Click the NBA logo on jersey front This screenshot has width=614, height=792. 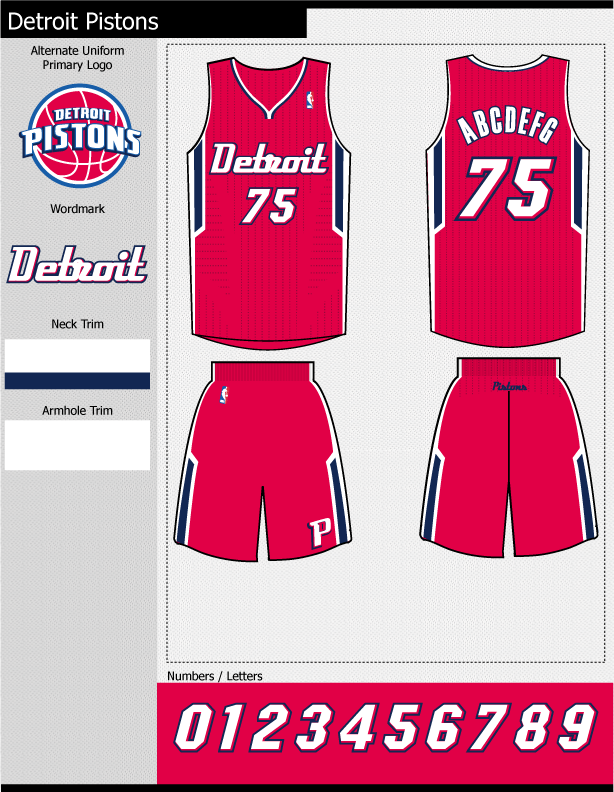point(309,101)
